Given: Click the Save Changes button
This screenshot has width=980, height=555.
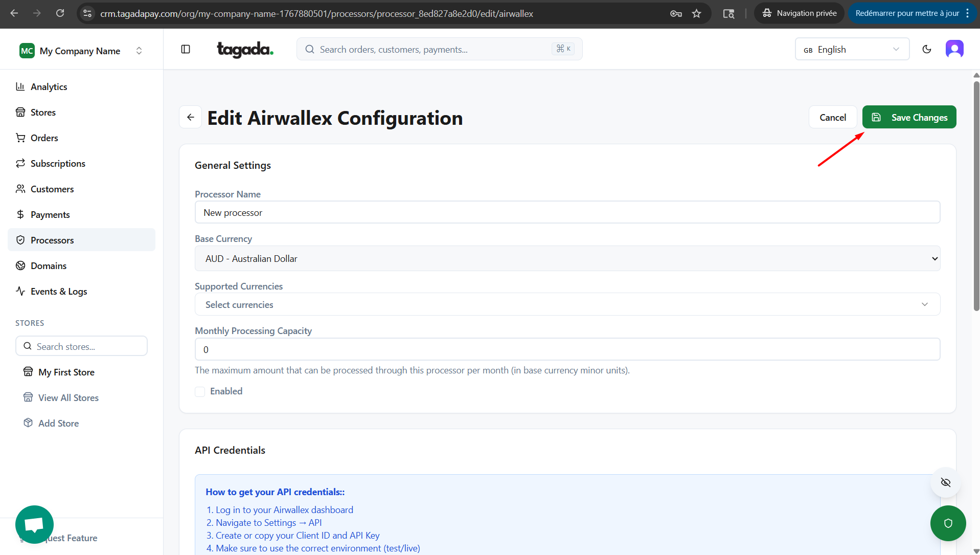Looking at the screenshot, I should (x=909, y=117).
